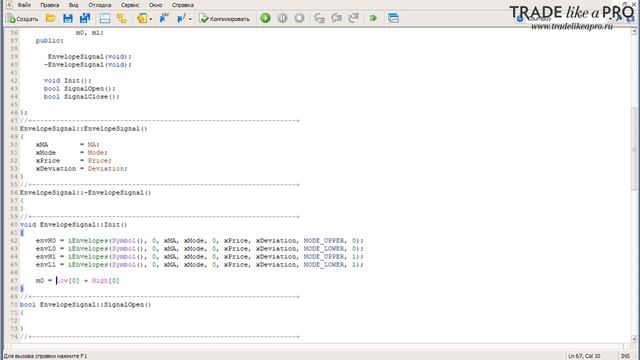Click the 'Ln 67, Col 10' status bar field
This screenshot has height=360, width=640.
point(584,356)
